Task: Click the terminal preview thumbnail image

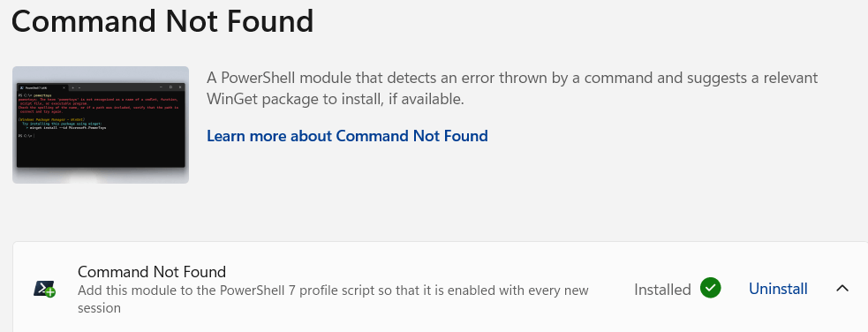Action: tap(100, 125)
